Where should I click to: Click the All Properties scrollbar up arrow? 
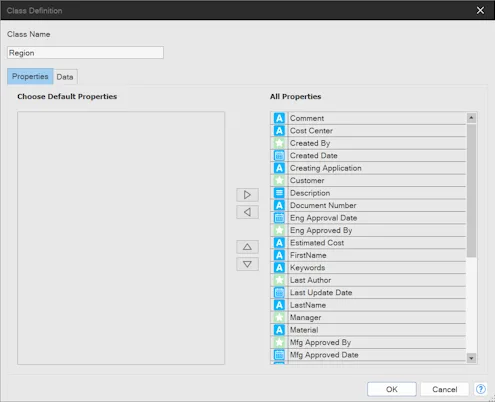[x=471, y=118]
